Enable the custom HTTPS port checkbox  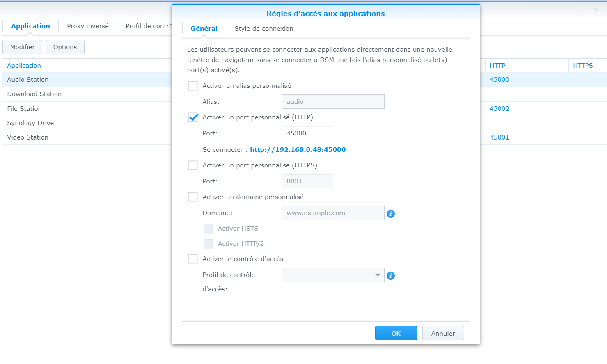193,165
